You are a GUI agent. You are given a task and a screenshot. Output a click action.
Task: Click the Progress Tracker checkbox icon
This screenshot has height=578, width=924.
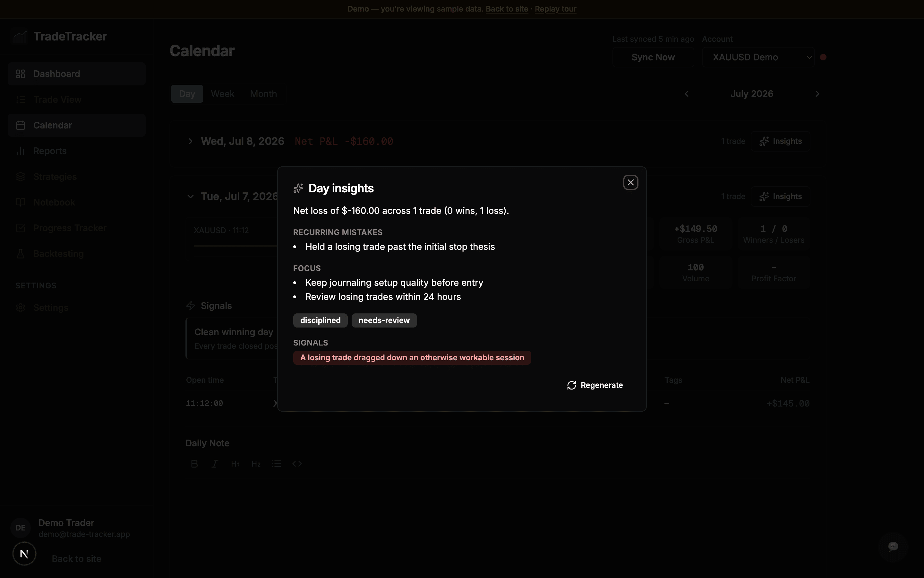[21, 228]
